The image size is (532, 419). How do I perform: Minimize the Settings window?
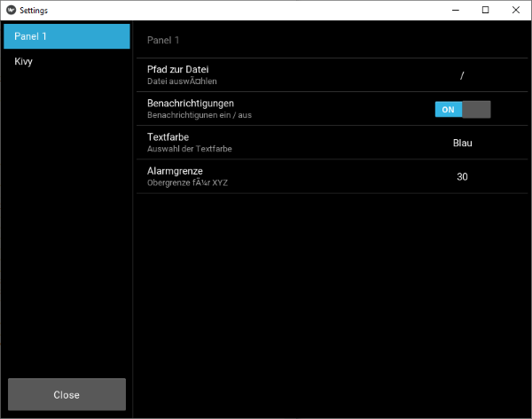(x=456, y=10)
